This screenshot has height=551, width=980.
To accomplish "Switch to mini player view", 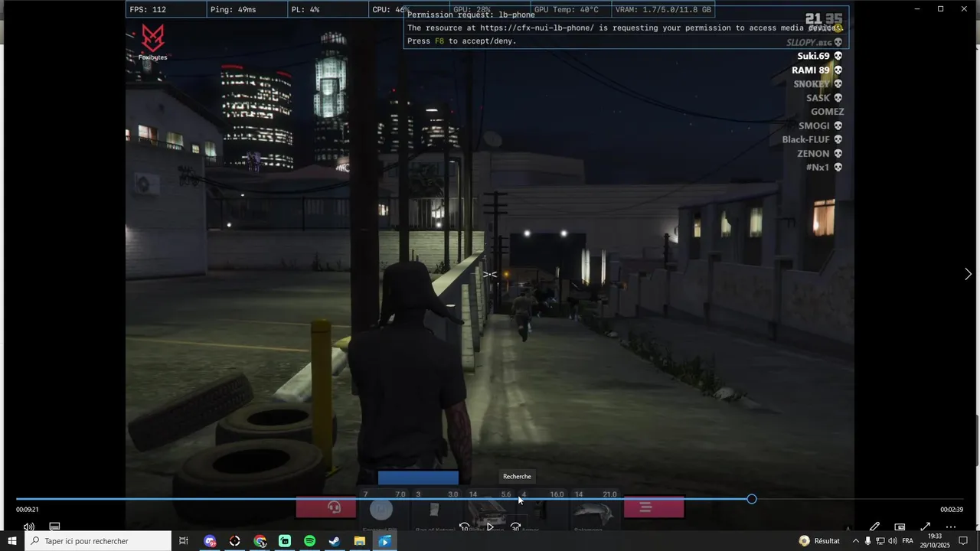I will 900,527.
